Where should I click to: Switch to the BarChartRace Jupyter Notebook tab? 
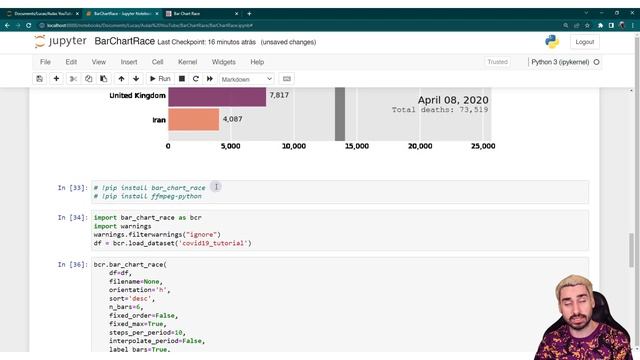[121, 13]
